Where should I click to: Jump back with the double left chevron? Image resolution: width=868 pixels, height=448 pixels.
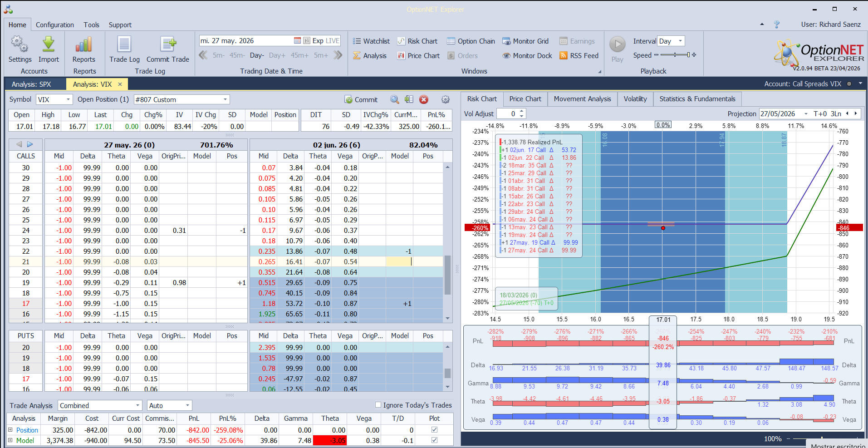203,55
